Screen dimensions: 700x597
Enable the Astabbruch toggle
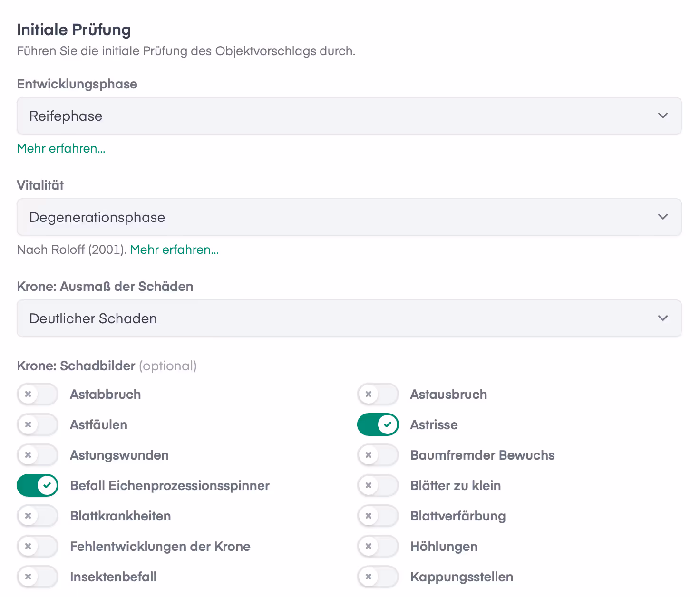(x=38, y=394)
